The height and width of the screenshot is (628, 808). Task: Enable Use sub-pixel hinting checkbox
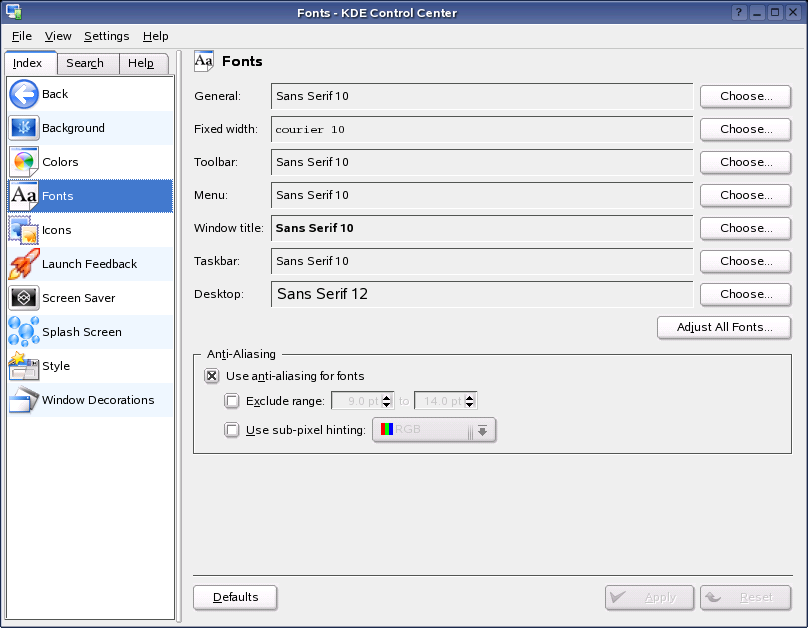click(232, 430)
